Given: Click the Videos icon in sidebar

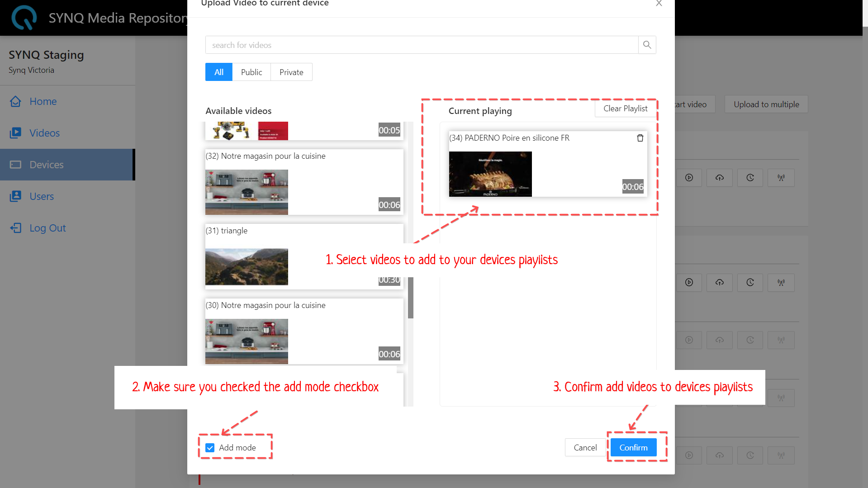Looking at the screenshot, I should point(15,133).
